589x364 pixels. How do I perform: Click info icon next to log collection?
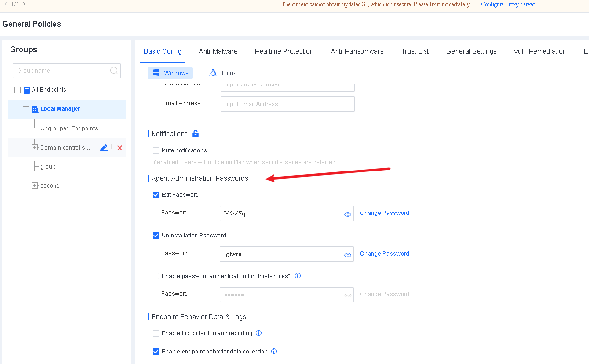259,333
